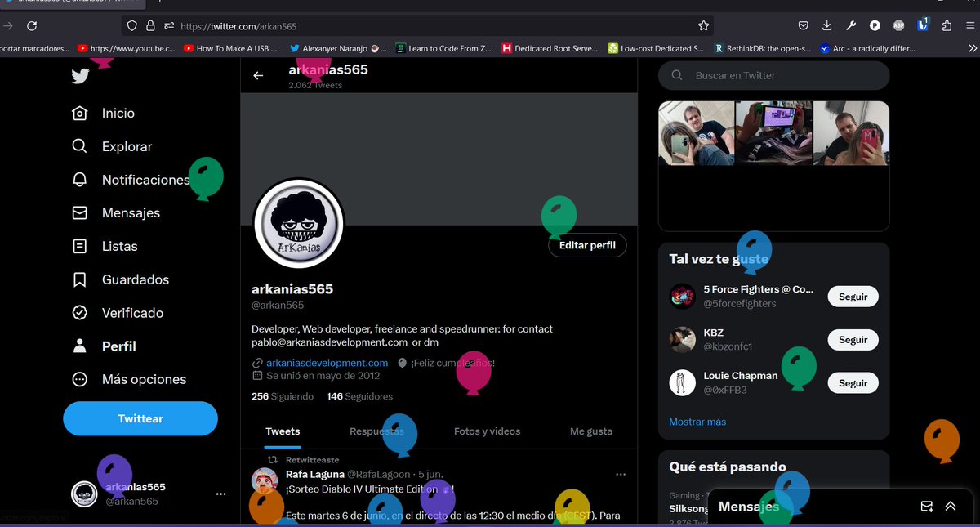Show more bookmarks with overflow chevrons
980x527 pixels.
(972, 48)
